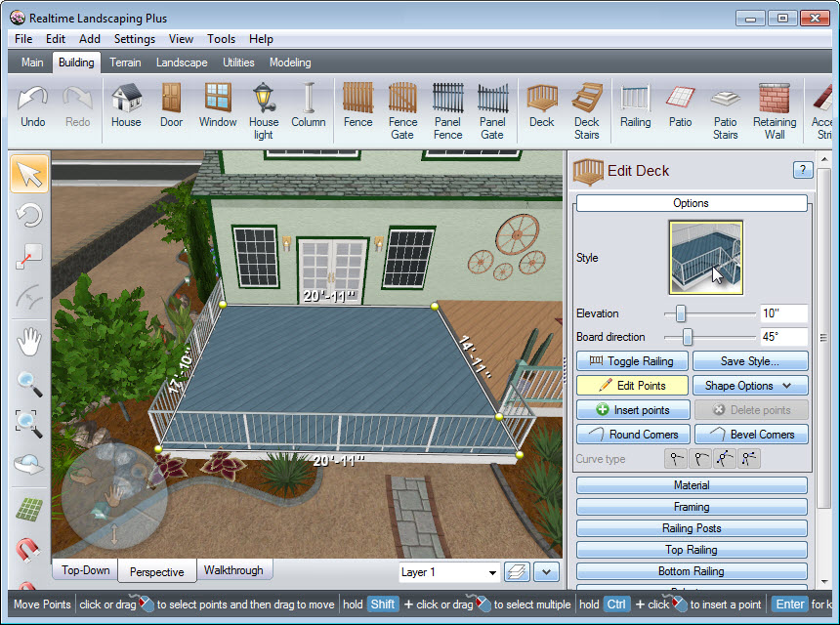Select the first Curve type option
This screenshot has height=625, width=840.
tap(676, 458)
